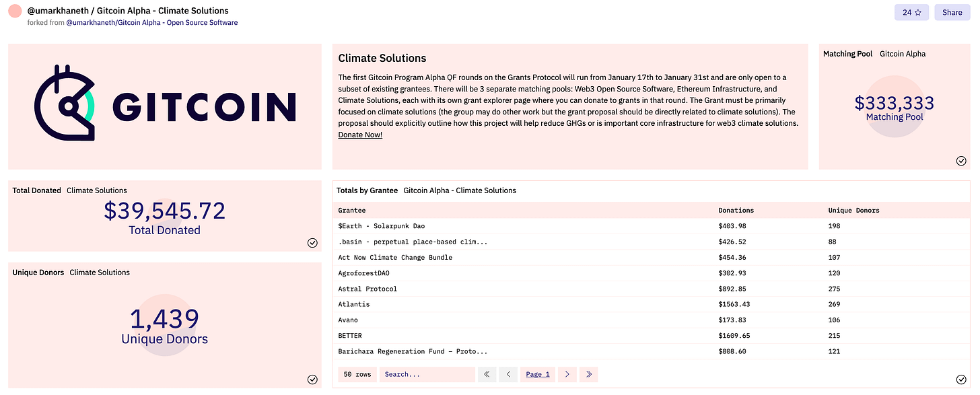
Task: Go to the first page of results
Action: (487, 374)
